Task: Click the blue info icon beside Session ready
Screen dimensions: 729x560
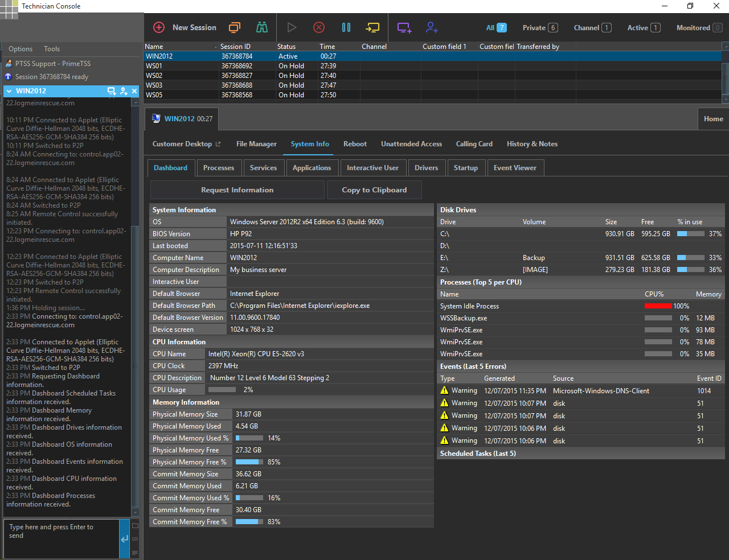Action: [9, 76]
